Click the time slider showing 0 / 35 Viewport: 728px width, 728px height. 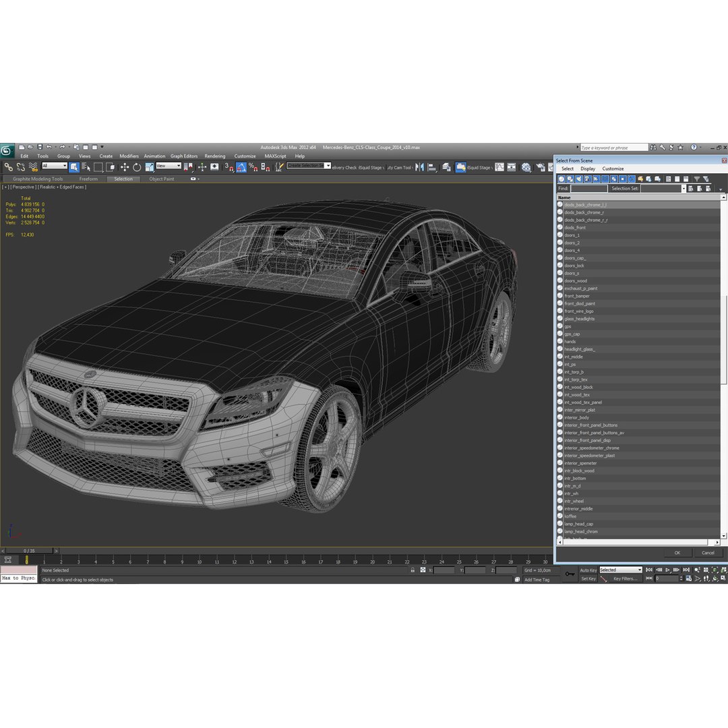click(x=29, y=551)
